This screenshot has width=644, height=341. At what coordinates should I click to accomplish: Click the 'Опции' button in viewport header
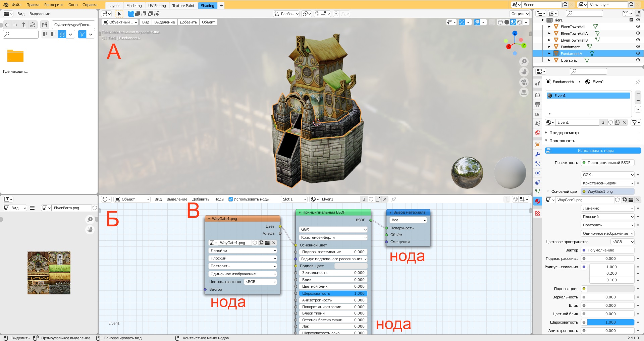[x=520, y=14]
